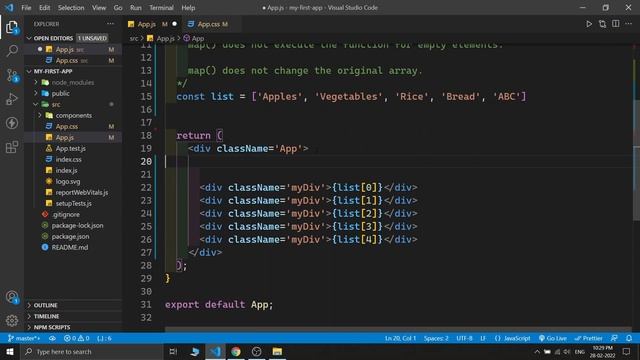The width and height of the screenshot is (640, 360).
Task: Open App.test.js in the file tree
Action: click(71, 149)
